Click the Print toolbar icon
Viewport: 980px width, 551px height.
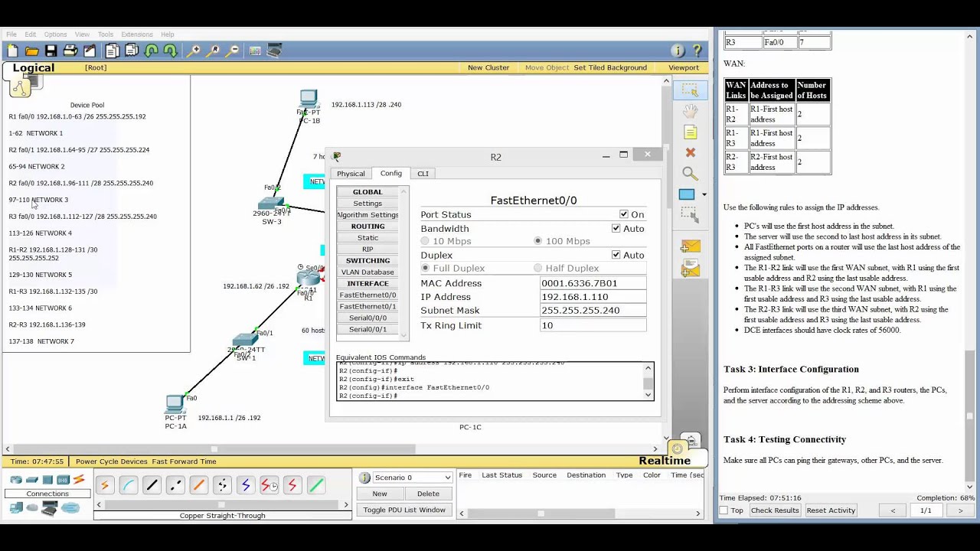coord(70,51)
